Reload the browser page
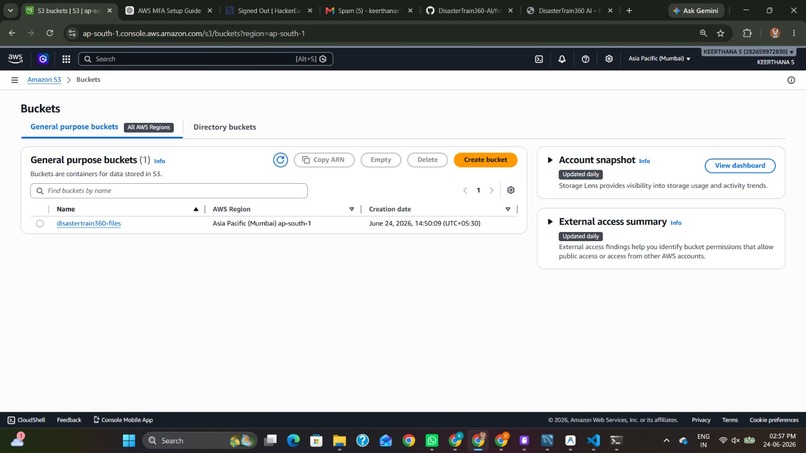 (x=49, y=33)
